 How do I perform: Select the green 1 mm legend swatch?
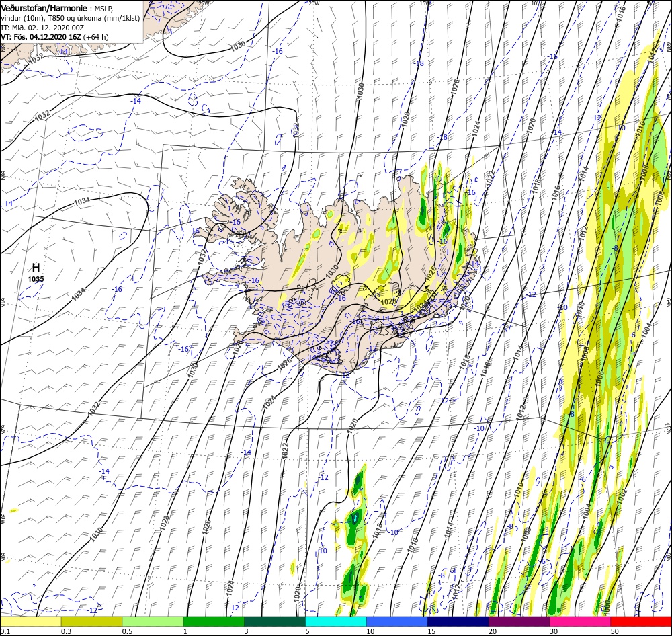[214, 621]
